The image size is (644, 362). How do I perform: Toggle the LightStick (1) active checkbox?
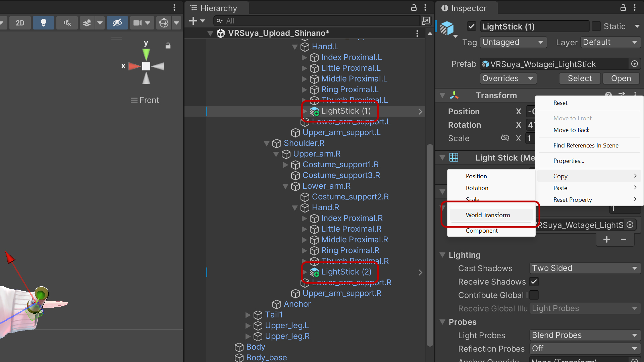[472, 26]
